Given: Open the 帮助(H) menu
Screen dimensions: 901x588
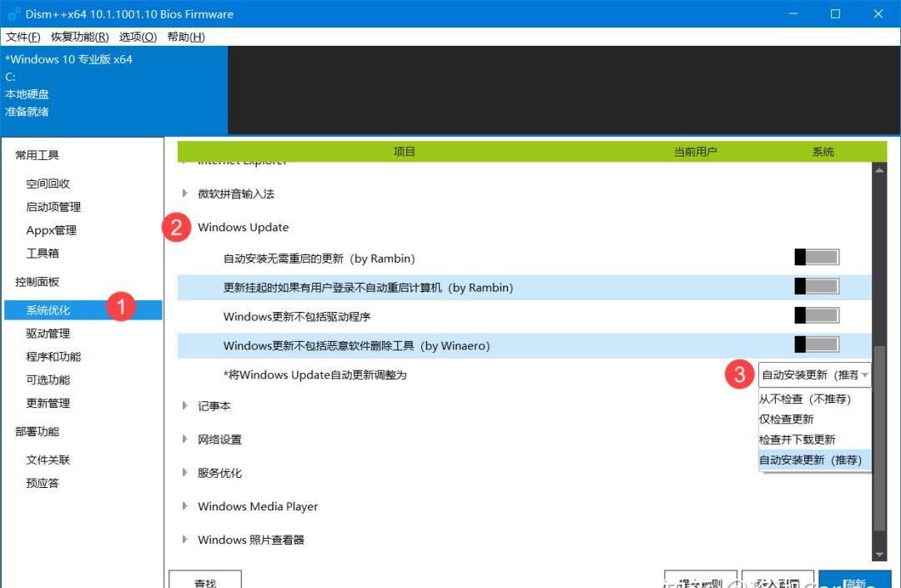Looking at the screenshot, I should point(185,37).
